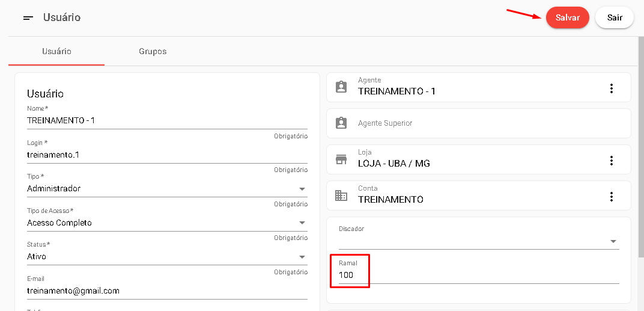
Task: Switch to the Usuário tab
Action: coord(56,51)
